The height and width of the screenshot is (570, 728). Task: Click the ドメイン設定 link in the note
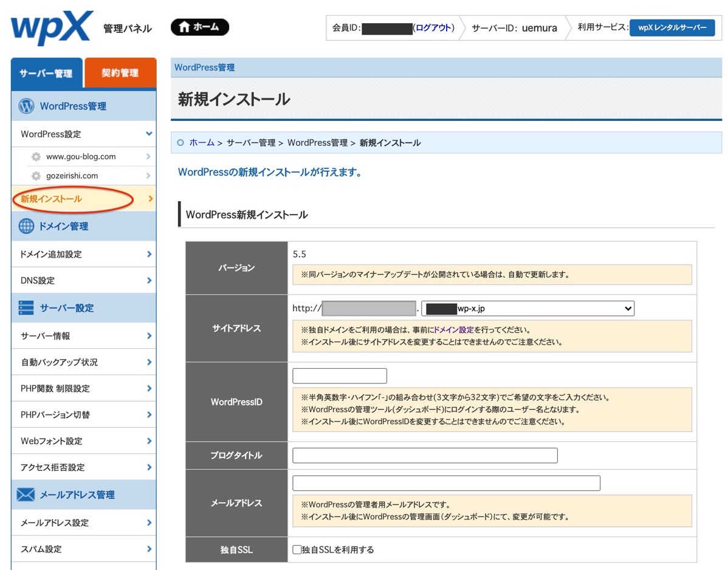(453, 330)
